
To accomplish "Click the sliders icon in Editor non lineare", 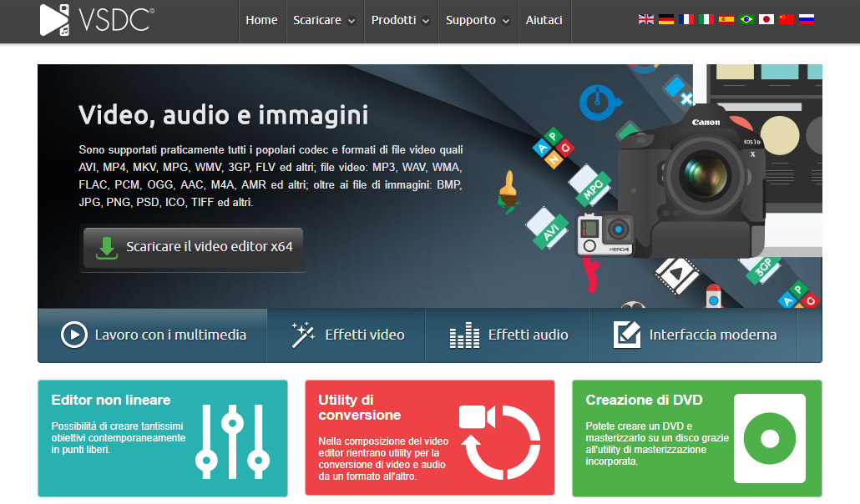I will point(233,441).
